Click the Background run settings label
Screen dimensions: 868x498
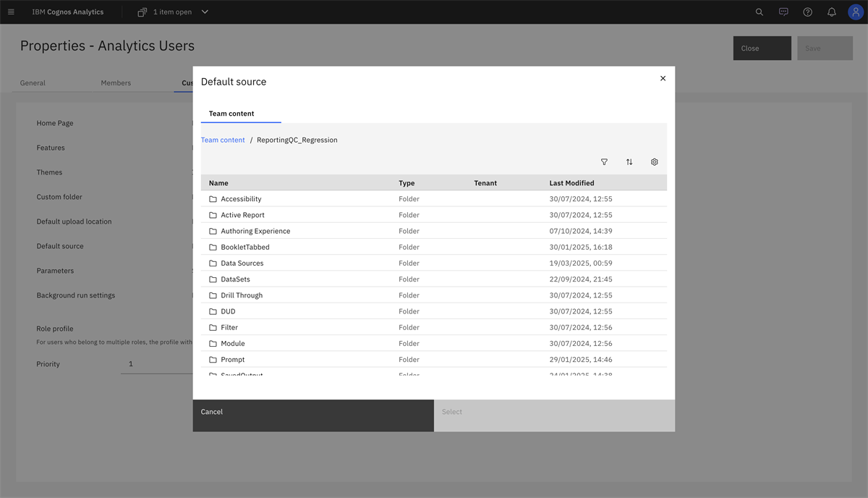coord(76,295)
